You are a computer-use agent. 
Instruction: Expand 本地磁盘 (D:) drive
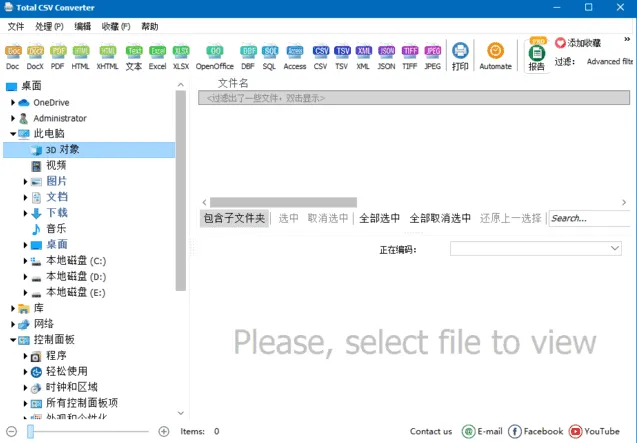(x=25, y=277)
